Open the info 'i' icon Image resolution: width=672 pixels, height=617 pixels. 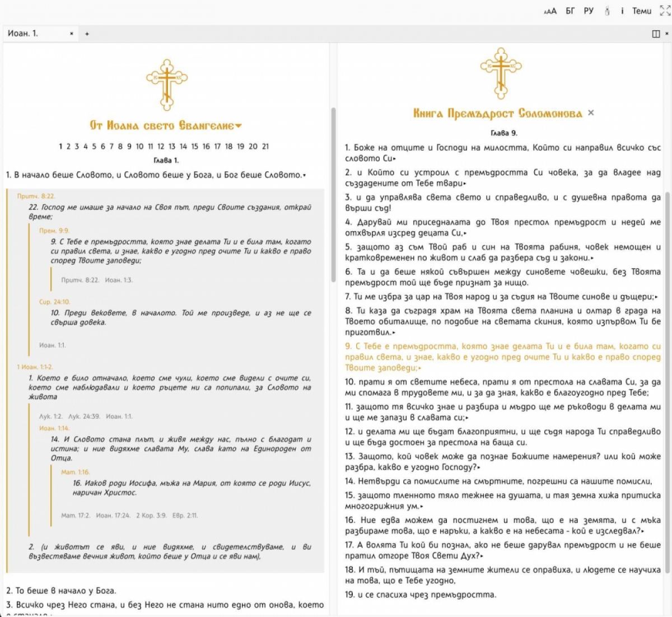(x=622, y=11)
